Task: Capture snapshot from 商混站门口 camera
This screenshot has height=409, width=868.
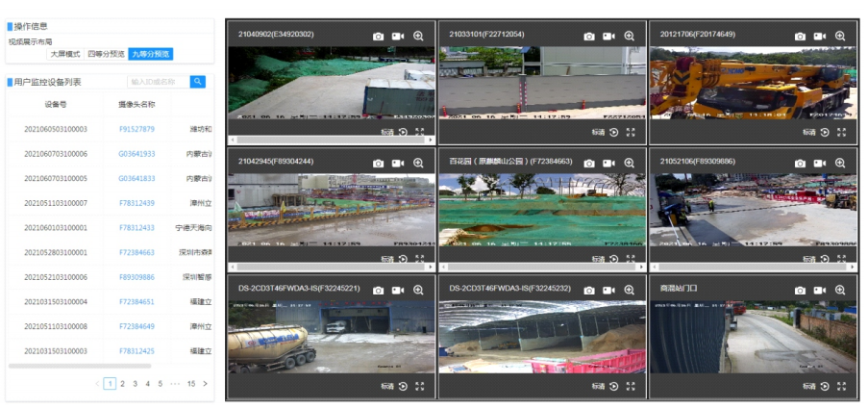Action: pos(800,290)
